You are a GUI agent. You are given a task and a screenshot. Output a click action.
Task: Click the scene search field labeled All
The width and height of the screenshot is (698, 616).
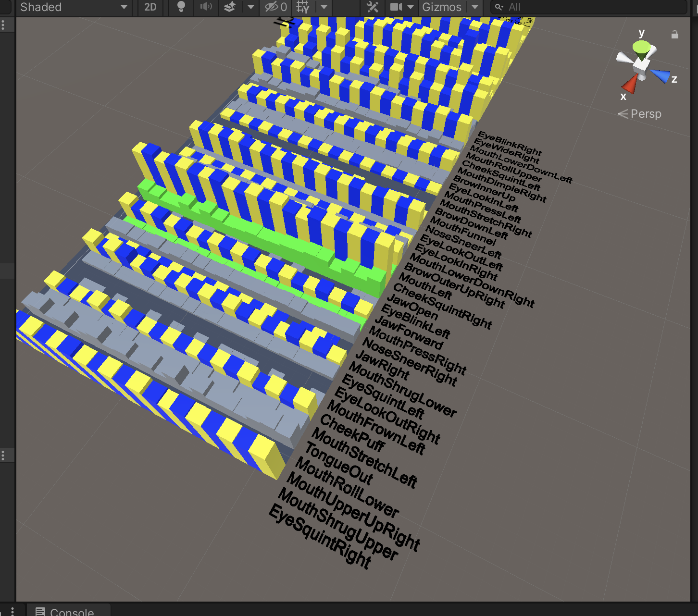(x=586, y=7)
